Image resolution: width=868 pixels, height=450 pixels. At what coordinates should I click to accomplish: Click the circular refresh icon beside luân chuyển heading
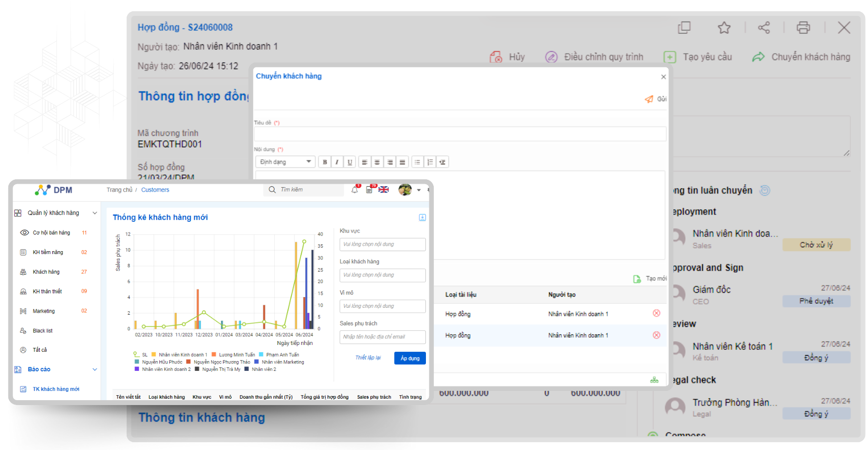click(x=765, y=191)
